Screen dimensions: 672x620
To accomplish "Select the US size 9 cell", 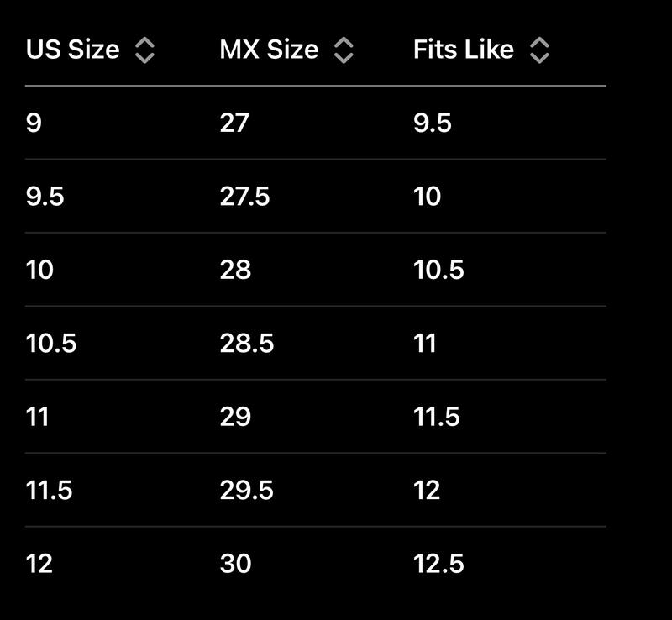I will (x=34, y=123).
